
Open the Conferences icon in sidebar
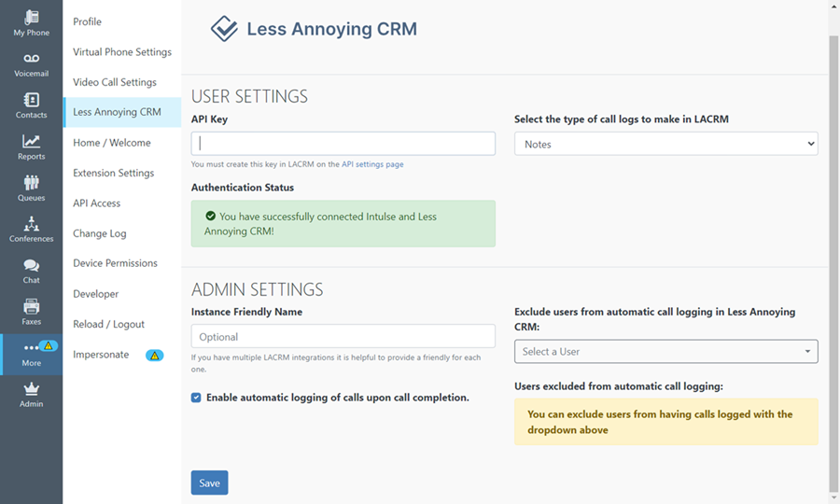[x=31, y=223]
